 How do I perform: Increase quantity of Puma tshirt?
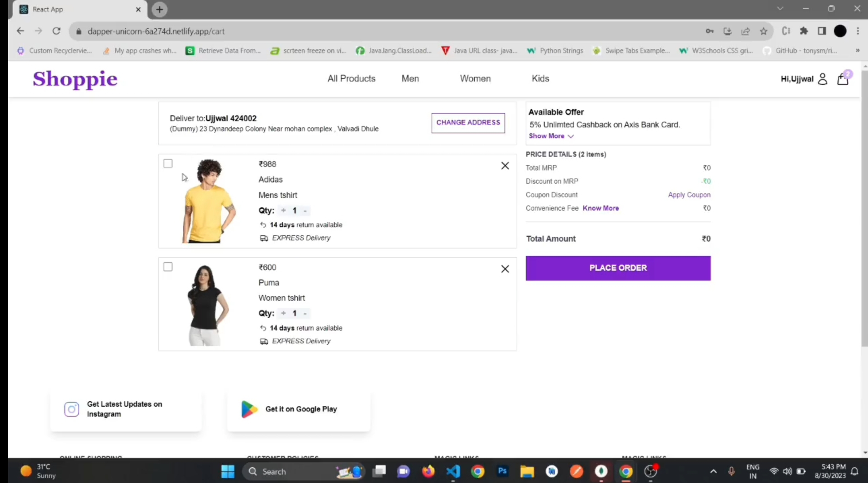coord(283,313)
